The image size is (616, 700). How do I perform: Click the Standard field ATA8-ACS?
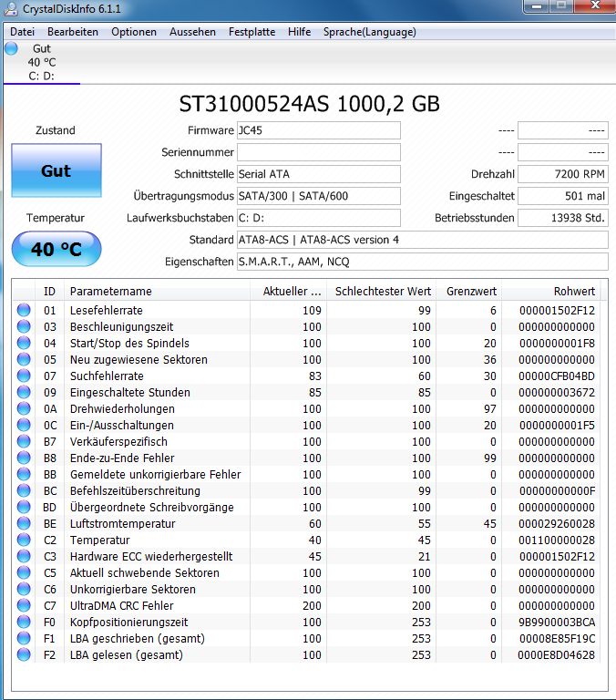click(x=422, y=240)
